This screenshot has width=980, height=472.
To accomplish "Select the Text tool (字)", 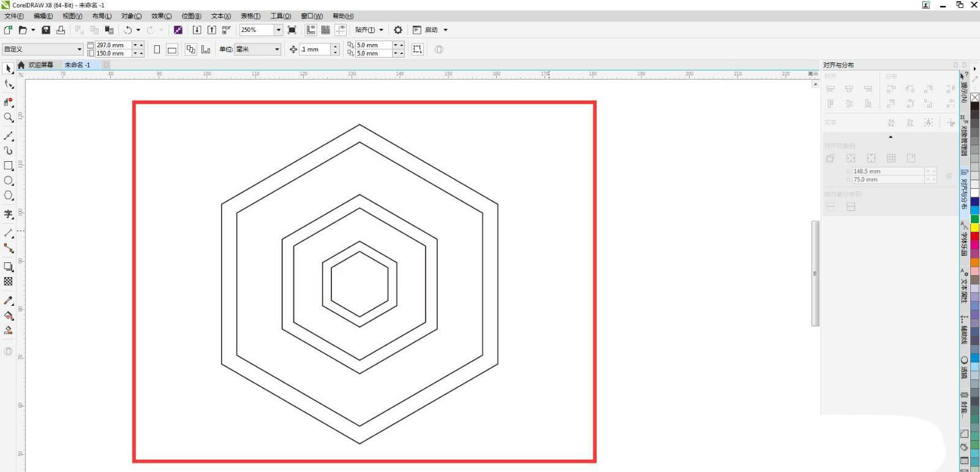I will [x=8, y=214].
